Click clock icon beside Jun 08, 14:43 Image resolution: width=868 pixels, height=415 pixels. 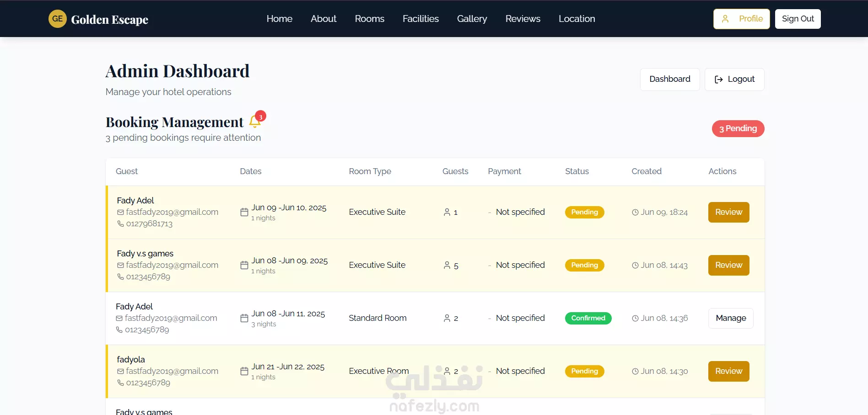[x=635, y=265]
